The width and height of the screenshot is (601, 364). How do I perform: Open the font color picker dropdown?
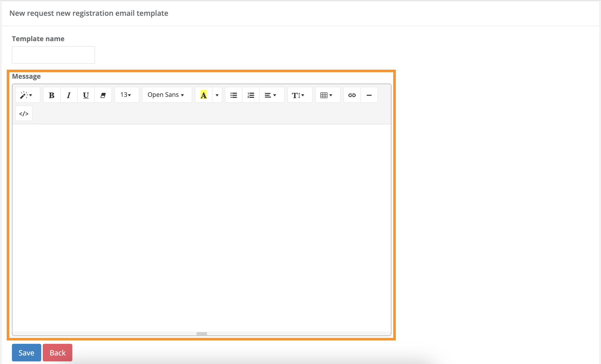(x=217, y=95)
